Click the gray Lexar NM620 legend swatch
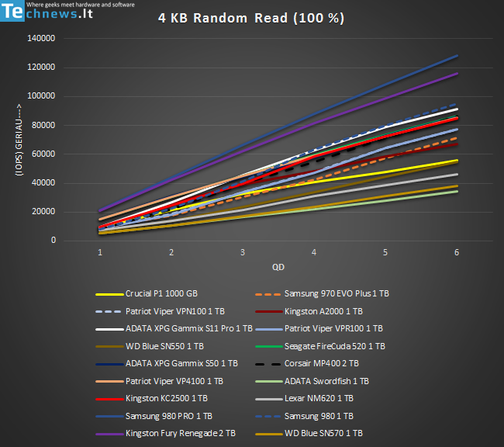 pyautogui.click(x=269, y=399)
